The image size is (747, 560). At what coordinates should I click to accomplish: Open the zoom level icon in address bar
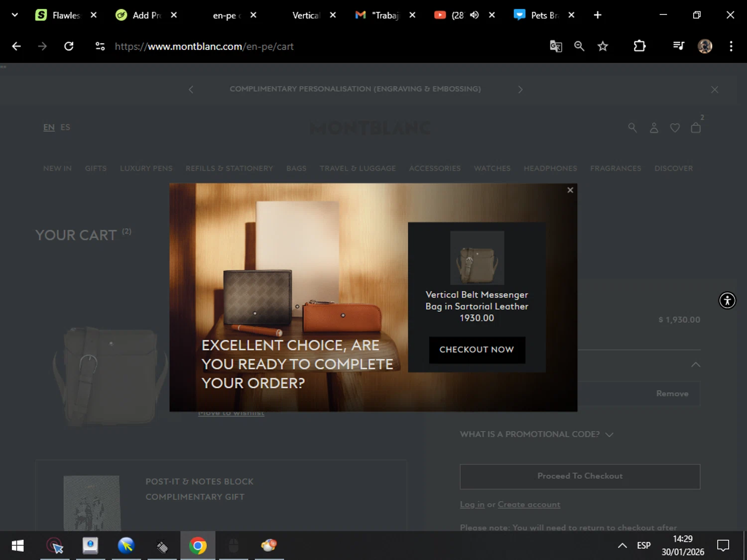pyautogui.click(x=579, y=46)
